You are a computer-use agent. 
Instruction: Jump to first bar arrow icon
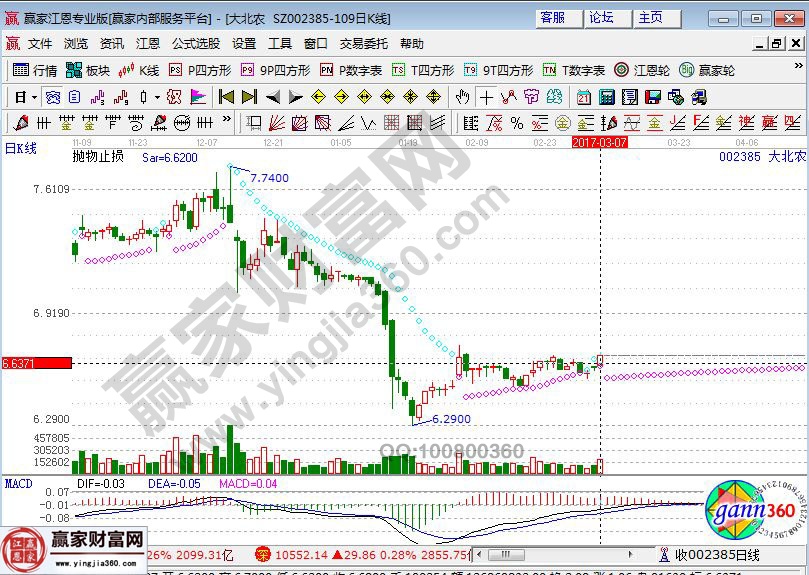226,97
